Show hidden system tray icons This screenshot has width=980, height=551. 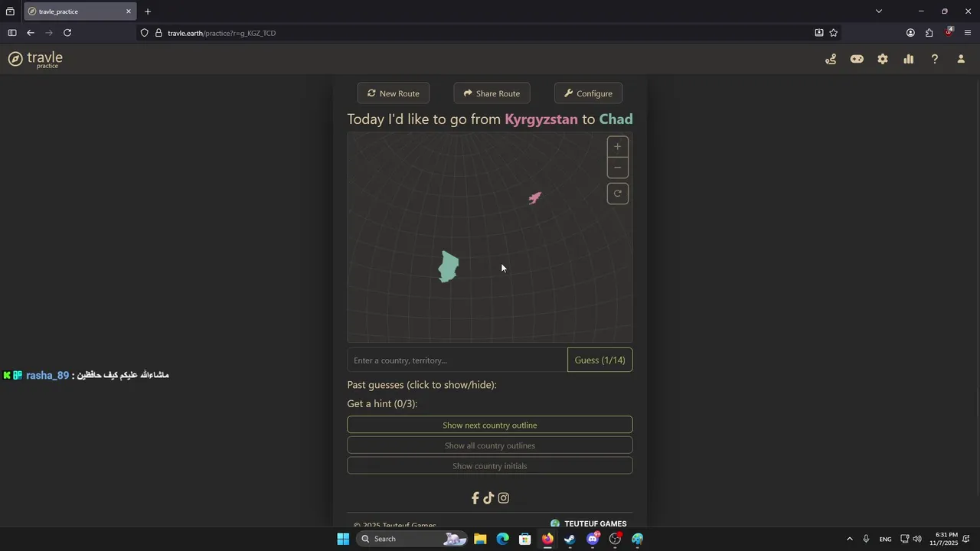click(x=849, y=539)
